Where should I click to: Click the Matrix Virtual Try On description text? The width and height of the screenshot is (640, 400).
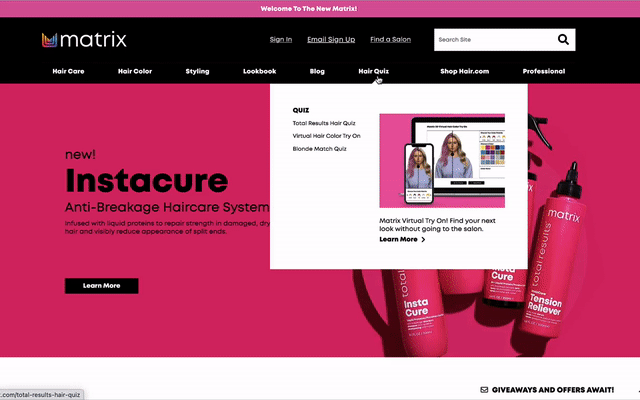pos(437,225)
